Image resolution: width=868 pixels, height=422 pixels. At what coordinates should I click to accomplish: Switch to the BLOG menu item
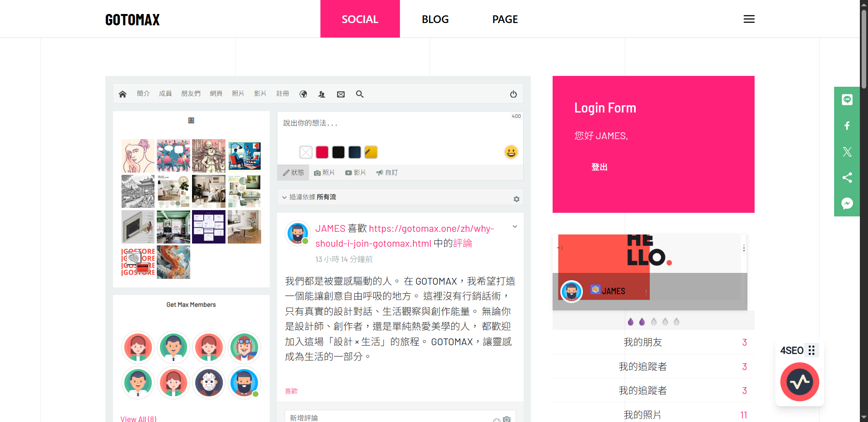(x=435, y=19)
